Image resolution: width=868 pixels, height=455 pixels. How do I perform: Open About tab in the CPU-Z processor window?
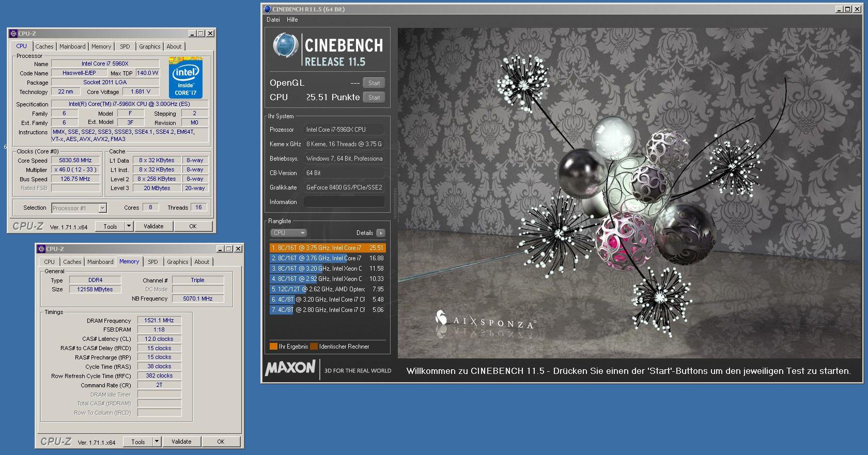point(174,46)
